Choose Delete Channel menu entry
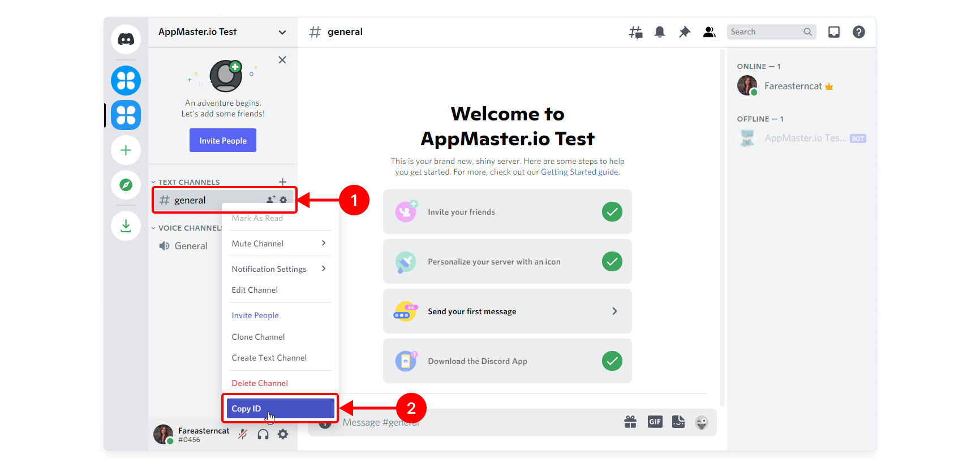 (x=280, y=383)
